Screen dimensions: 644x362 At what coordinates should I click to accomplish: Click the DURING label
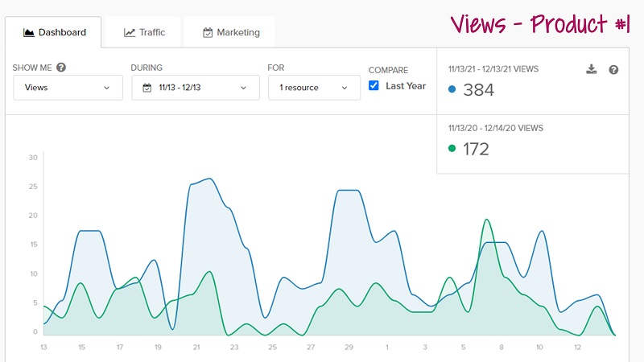pyautogui.click(x=147, y=68)
